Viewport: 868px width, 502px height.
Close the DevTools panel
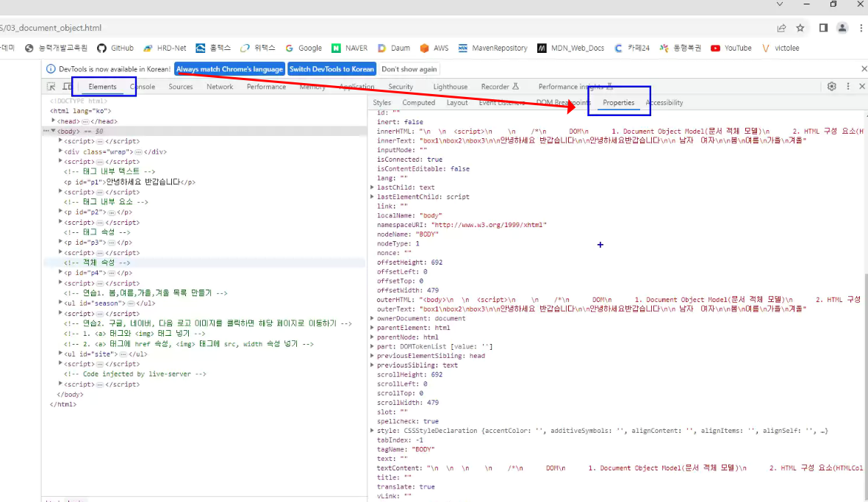click(x=862, y=86)
